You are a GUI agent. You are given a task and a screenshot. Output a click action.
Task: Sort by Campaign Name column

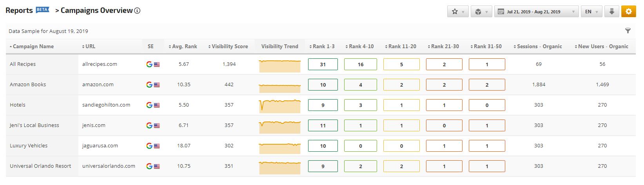pyautogui.click(x=32, y=46)
